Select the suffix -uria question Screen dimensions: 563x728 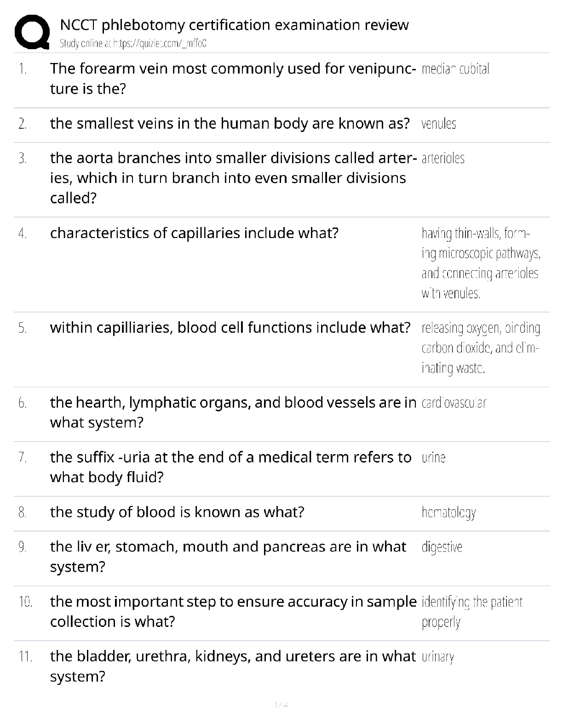tap(230, 467)
